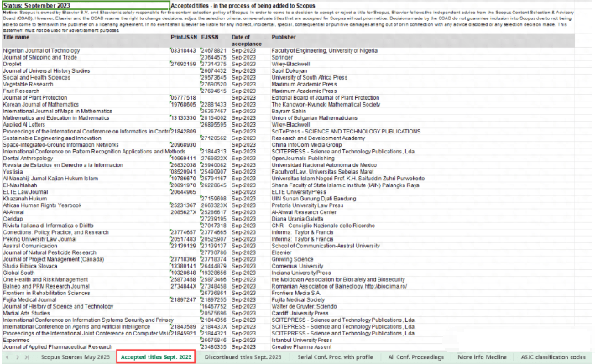Select the Ceridap title cell
The image size is (595, 364).
coord(13,219)
